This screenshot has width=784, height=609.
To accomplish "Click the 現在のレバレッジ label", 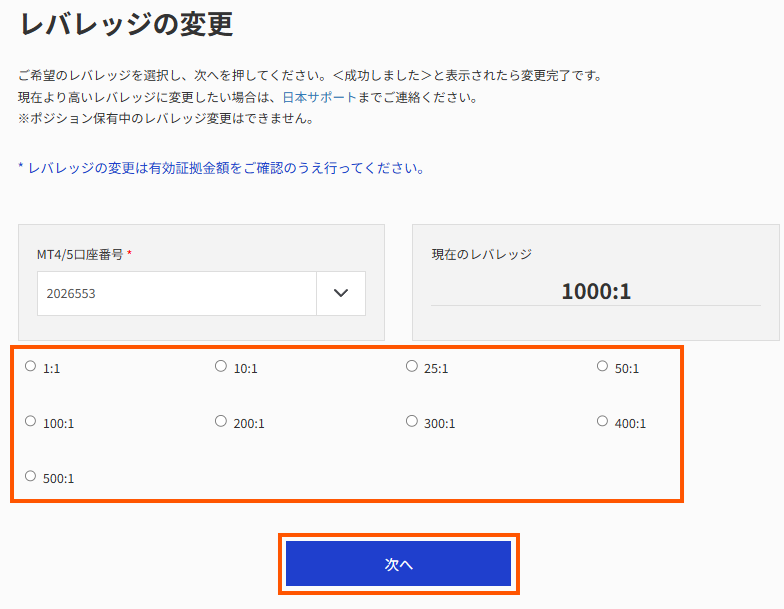I will click(x=482, y=254).
